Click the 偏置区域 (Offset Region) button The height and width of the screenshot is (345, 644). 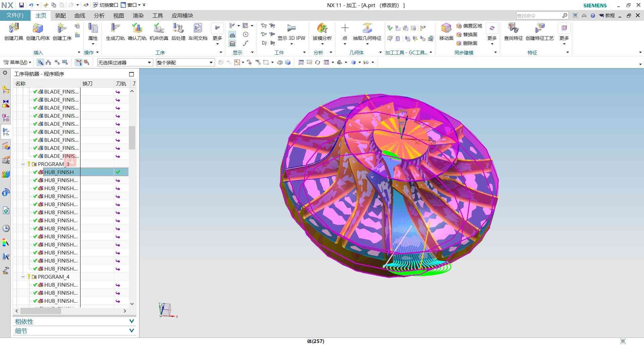pos(469,26)
